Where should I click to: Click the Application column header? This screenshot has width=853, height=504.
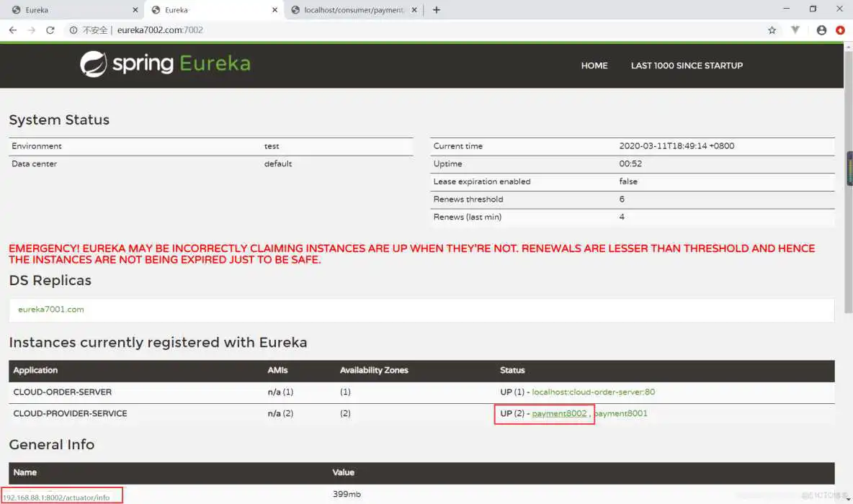[35, 370]
